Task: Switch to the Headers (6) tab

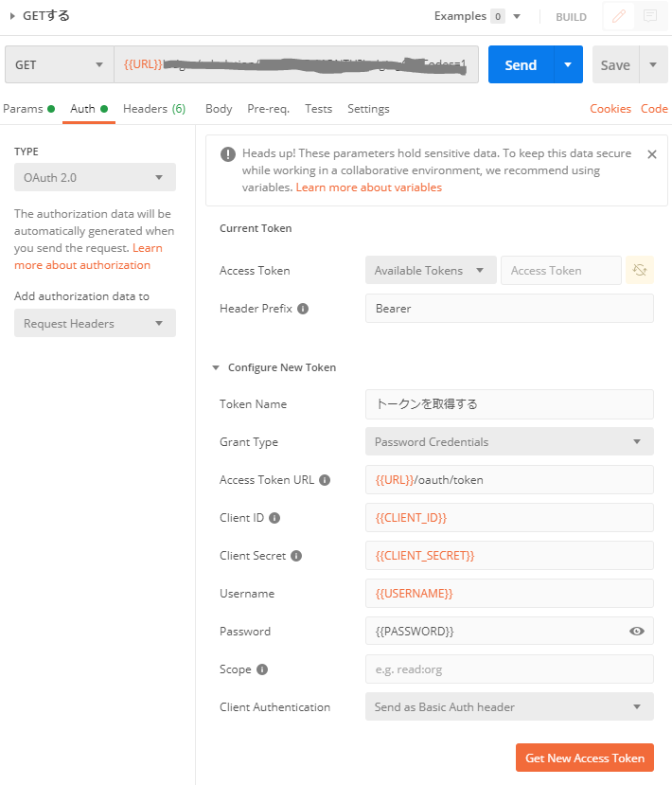Action: tap(154, 109)
